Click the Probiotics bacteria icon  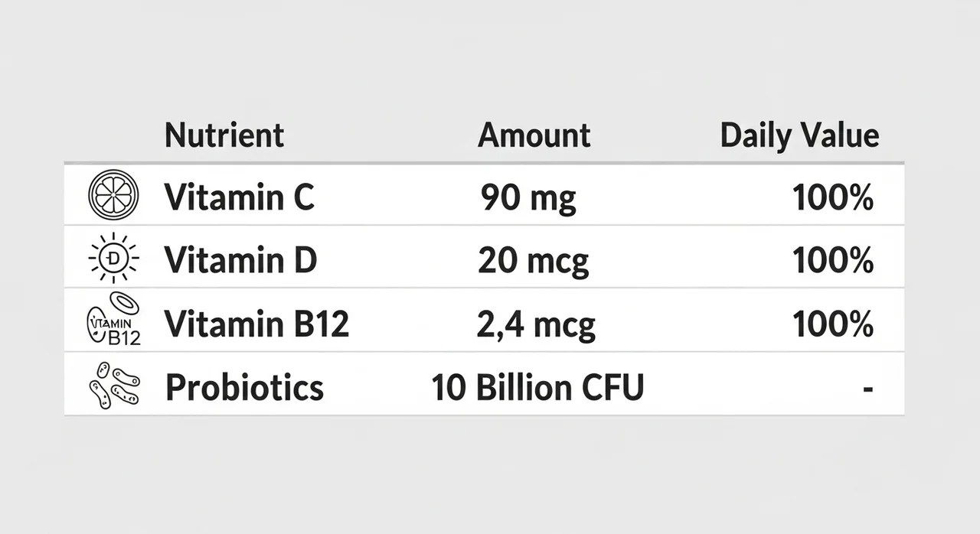(x=115, y=384)
